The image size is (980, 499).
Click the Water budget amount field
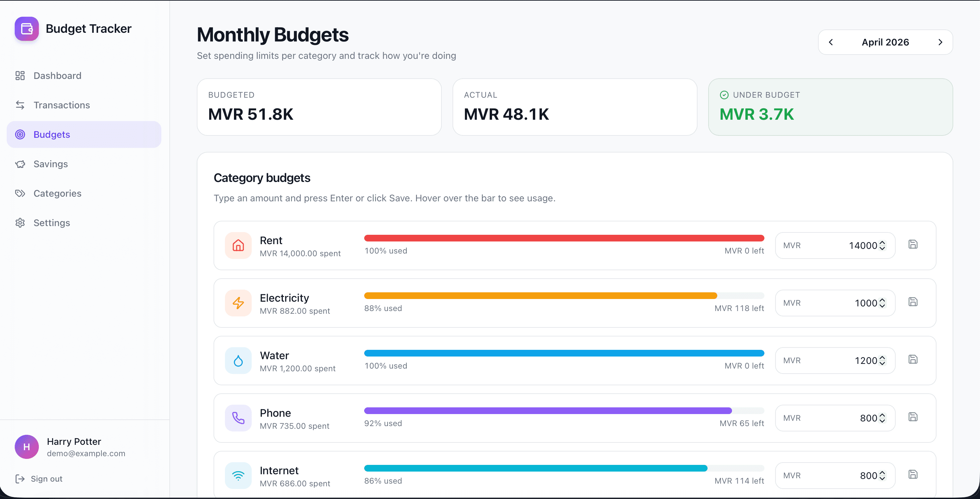click(835, 360)
